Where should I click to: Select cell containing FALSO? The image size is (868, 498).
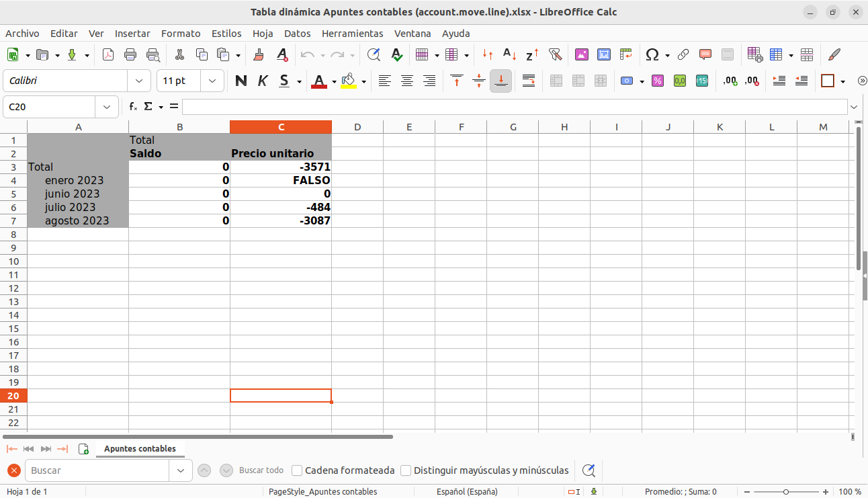[281, 180]
